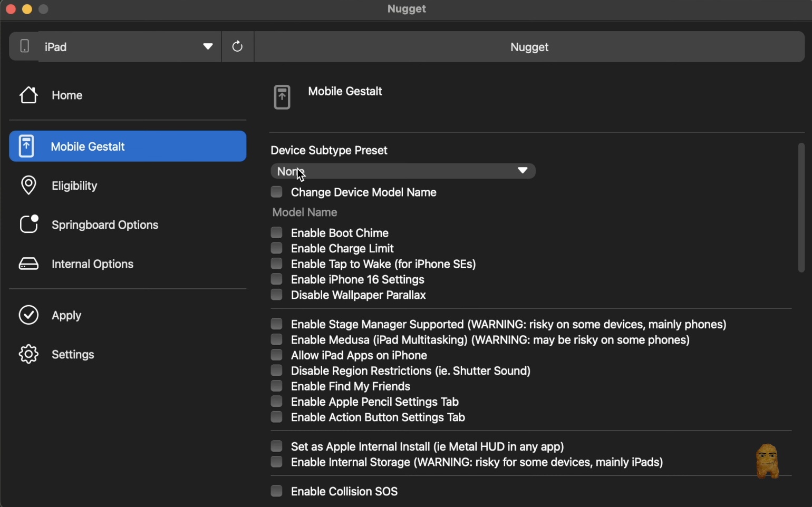Viewport: 812px width, 507px height.
Task: Enable Find My Friends checkbox
Action: tap(277, 386)
